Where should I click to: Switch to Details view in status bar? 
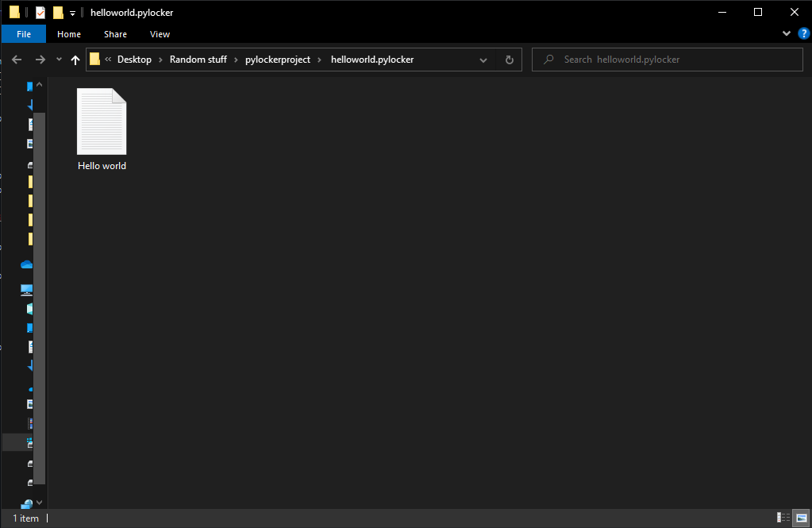783,518
